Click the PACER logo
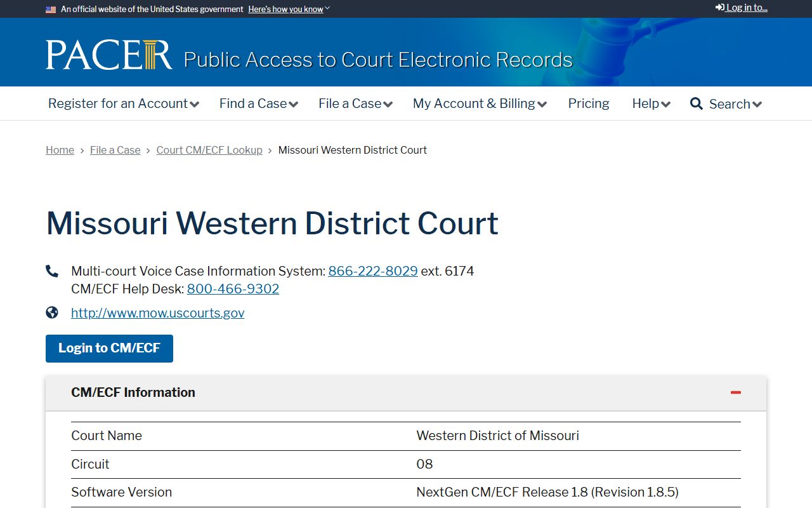This screenshot has width=812, height=508. [108, 55]
